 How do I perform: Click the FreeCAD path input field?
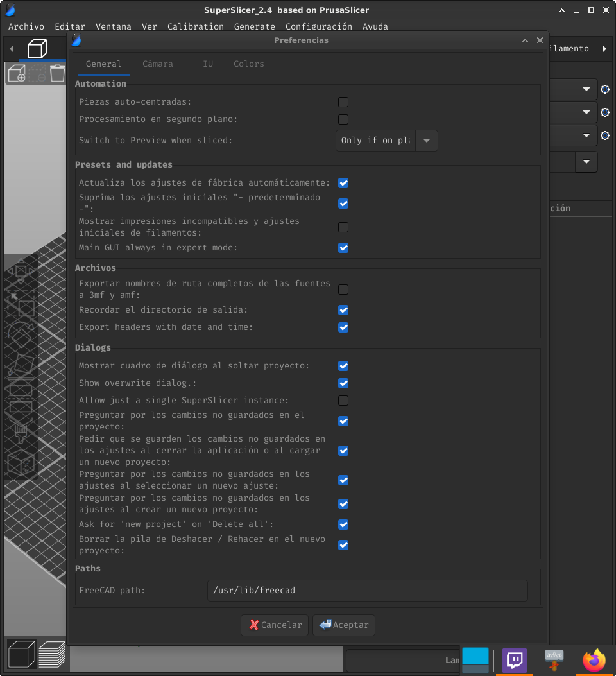click(368, 591)
